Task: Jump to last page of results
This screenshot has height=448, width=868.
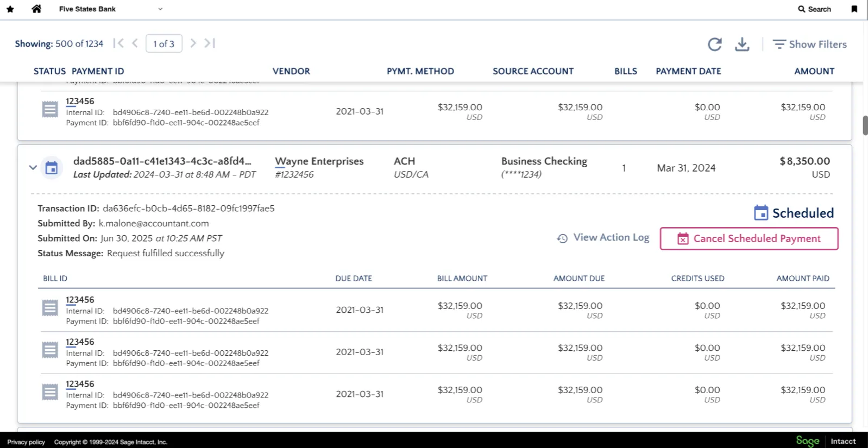Action: tap(210, 43)
